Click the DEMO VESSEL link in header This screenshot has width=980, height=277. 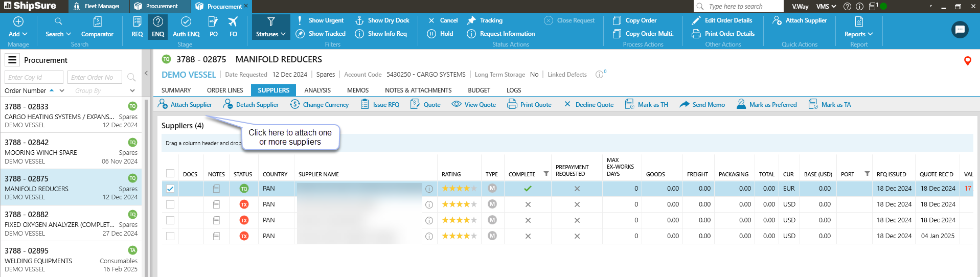tap(189, 75)
